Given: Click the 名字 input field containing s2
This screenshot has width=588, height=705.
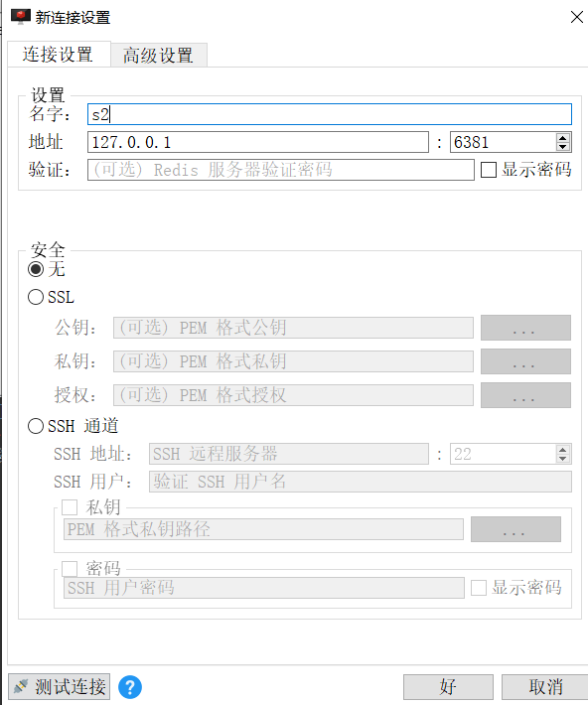Looking at the screenshot, I should pos(330,114).
